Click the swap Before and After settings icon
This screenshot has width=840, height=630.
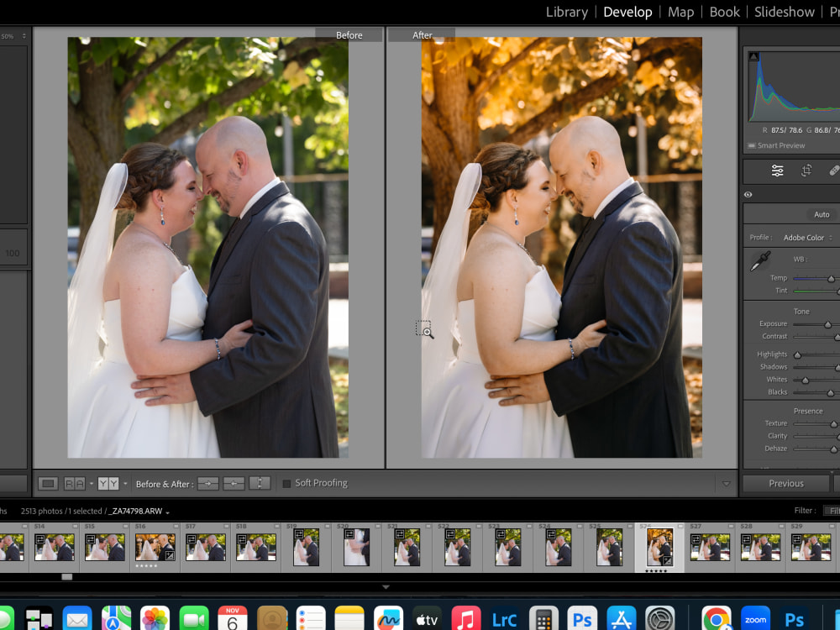pyautogui.click(x=260, y=483)
